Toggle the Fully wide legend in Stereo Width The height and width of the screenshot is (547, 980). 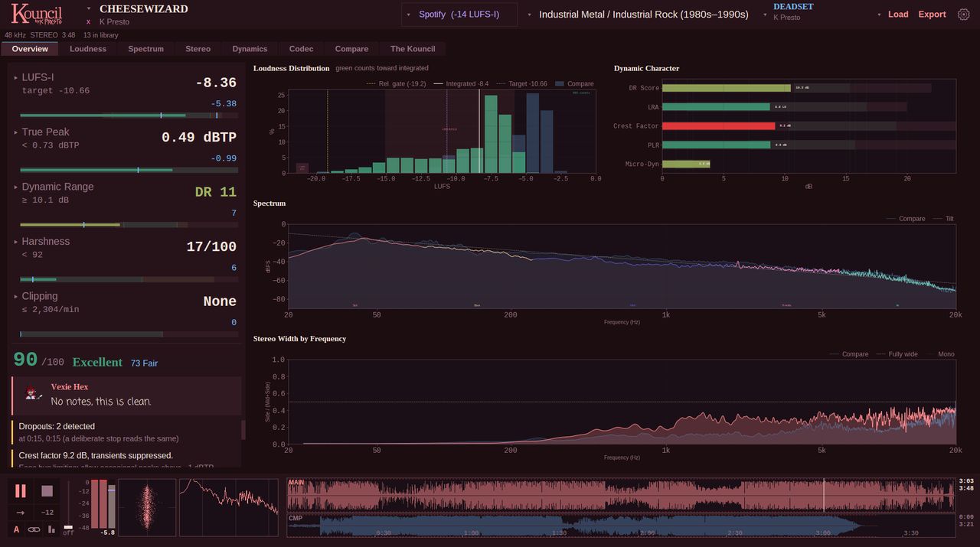click(x=897, y=354)
